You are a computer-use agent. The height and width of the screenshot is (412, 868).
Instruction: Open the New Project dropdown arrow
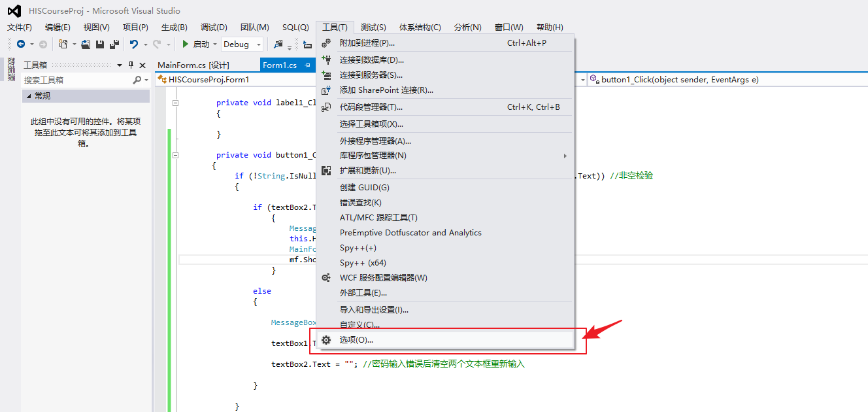[74, 44]
